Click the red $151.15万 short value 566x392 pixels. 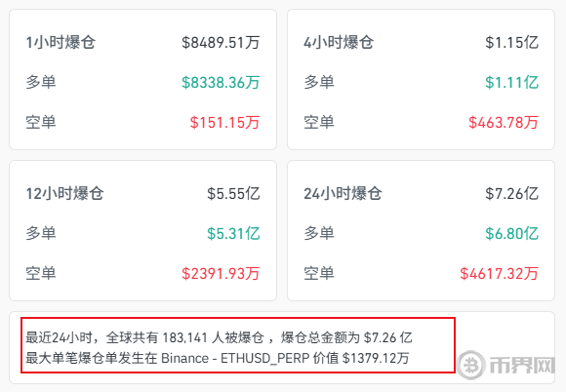point(225,123)
